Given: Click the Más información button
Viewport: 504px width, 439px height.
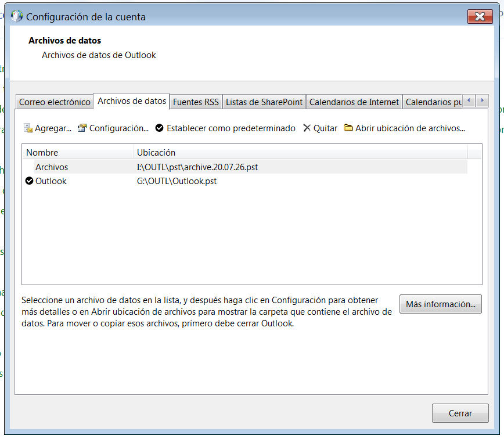Looking at the screenshot, I should (440, 304).
